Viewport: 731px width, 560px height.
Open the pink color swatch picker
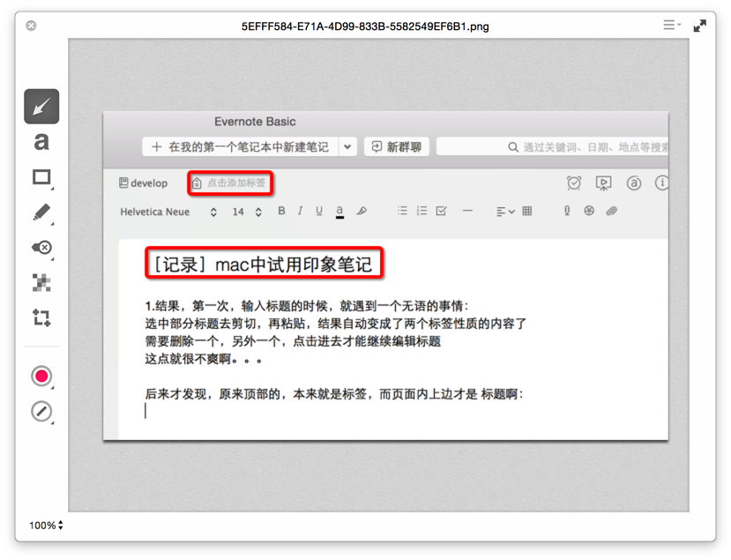click(x=41, y=377)
